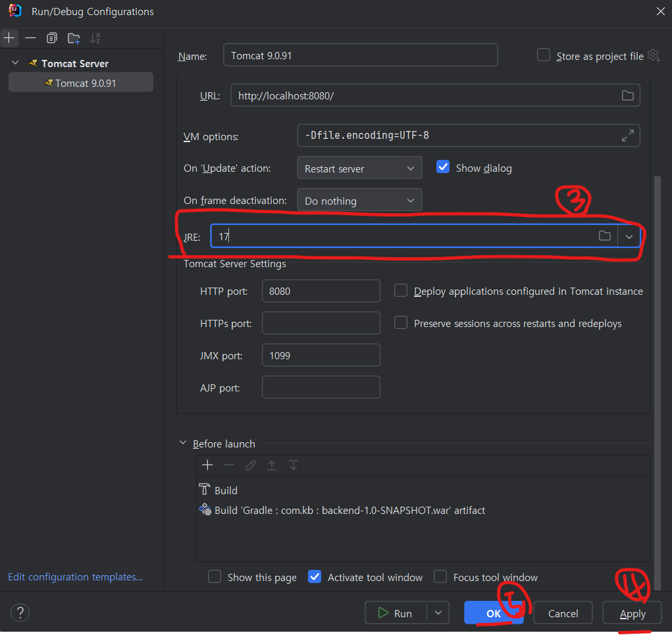Select the Build task row
Screen dimensions: 672x635
(423, 490)
